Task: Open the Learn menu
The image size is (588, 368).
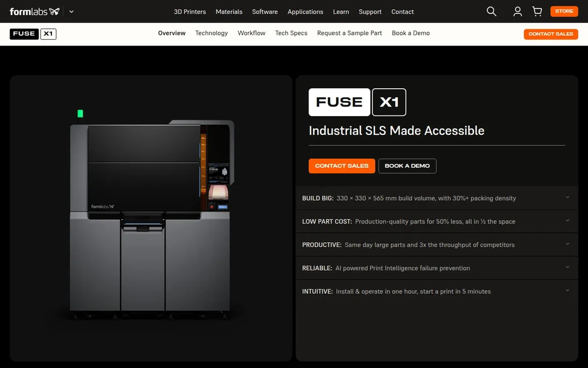Action: tap(341, 12)
